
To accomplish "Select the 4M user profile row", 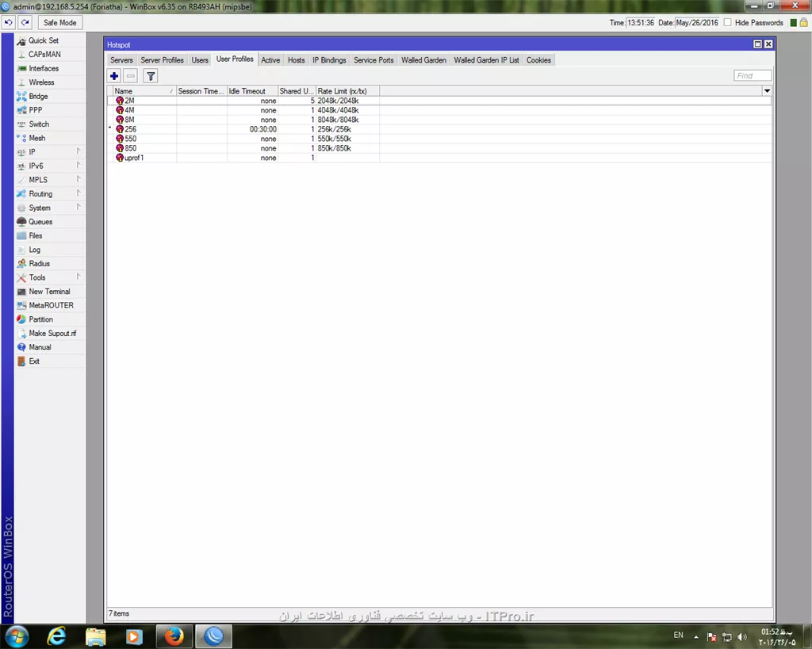I will [439, 110].
